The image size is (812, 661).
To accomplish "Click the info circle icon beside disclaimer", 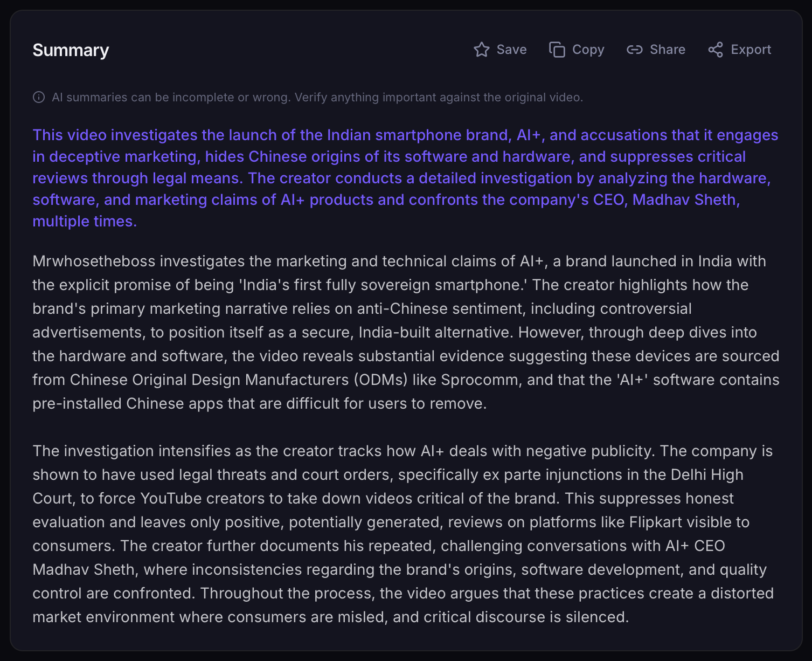I will (x=39, y=97).
